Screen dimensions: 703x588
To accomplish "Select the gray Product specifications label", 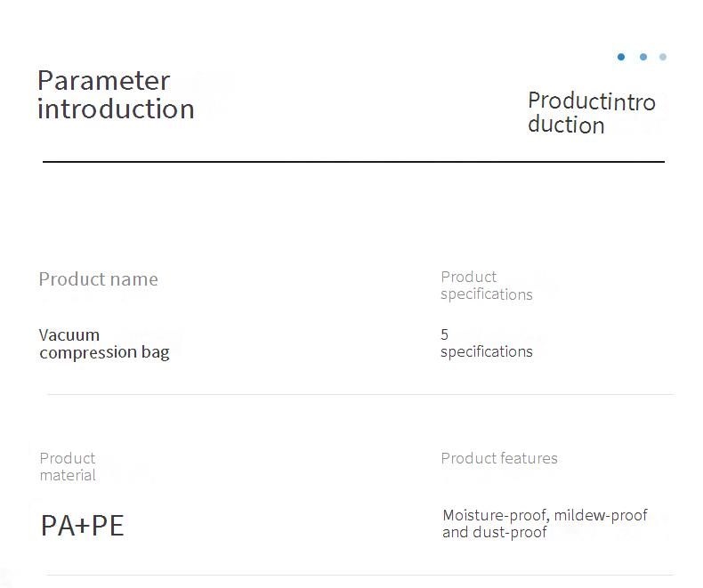I will (x=486, y=286).
